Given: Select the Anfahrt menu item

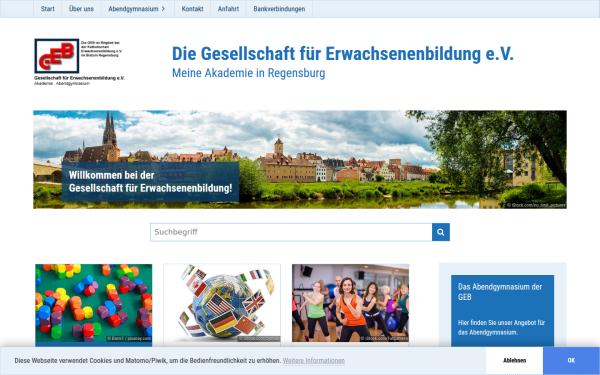Looking at the screenshot, I should point(228,9).
